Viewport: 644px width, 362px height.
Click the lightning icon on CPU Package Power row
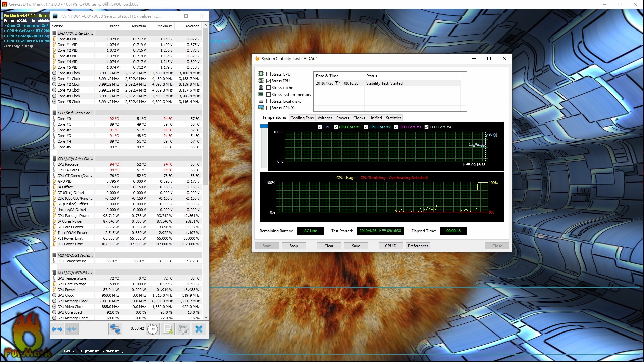coord(54,216)
